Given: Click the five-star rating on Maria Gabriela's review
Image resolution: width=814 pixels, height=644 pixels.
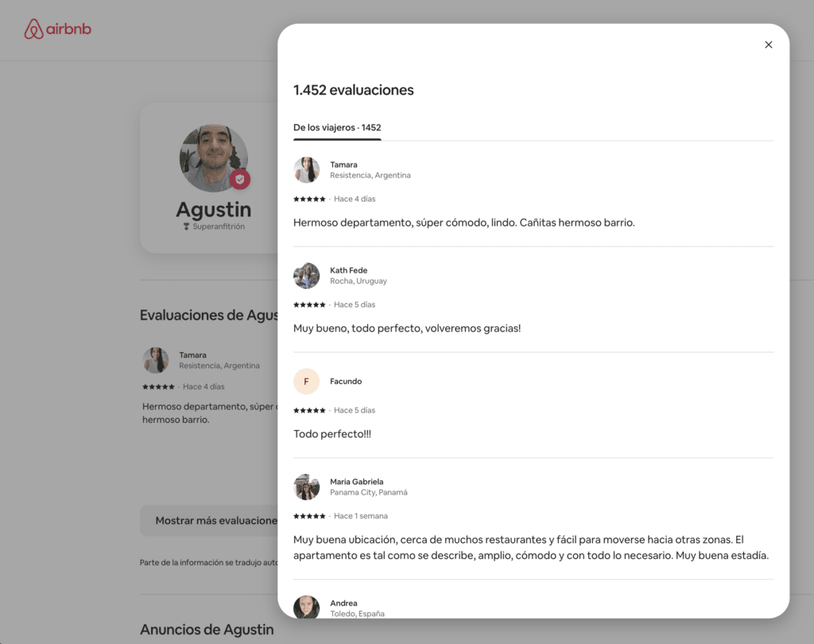Looking at the screenshot, I should click(x=309, y=516).
